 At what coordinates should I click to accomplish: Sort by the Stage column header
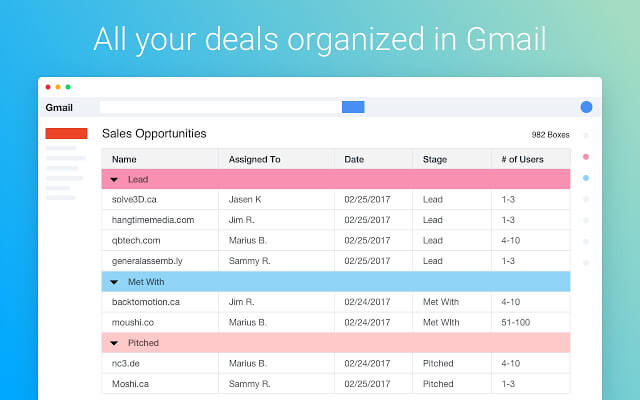435,159
